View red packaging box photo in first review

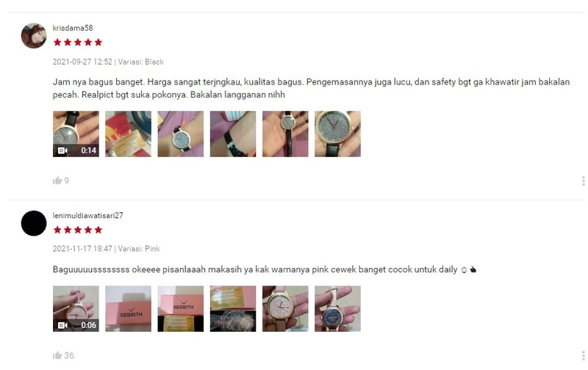(x=128, y=134)
